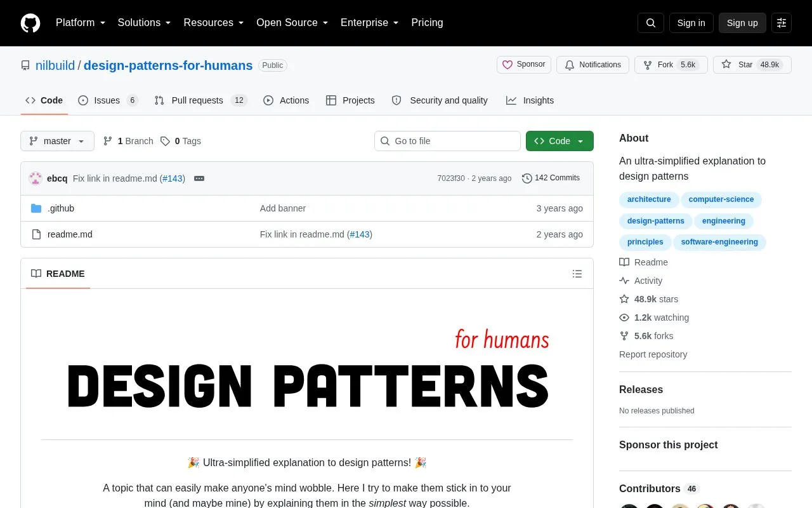
Task: Open the Projects tab
Action: 350,100
